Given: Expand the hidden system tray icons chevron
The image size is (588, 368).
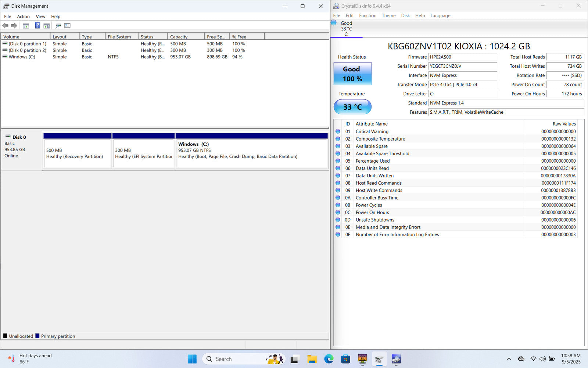Looking at the screenshot, I should (509, 359).
